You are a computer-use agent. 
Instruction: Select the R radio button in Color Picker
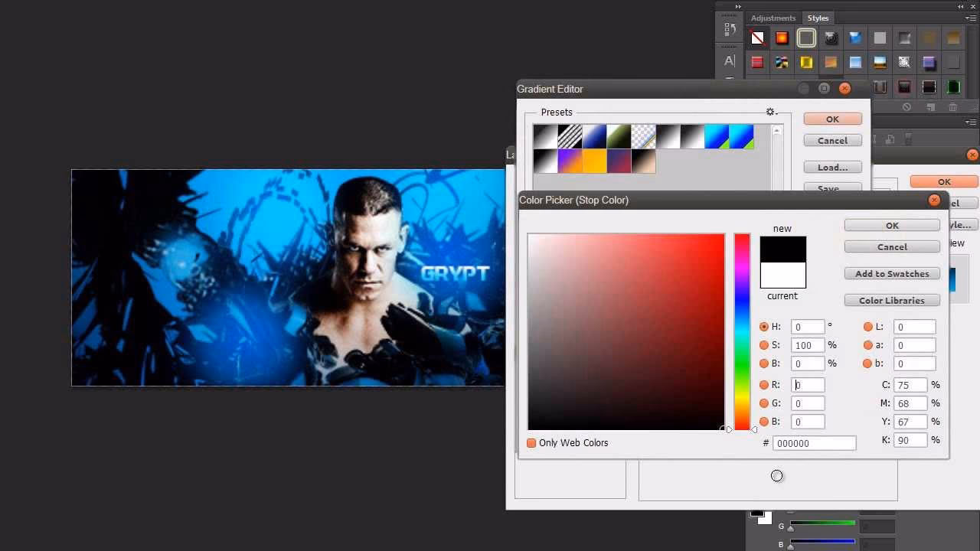764,385
